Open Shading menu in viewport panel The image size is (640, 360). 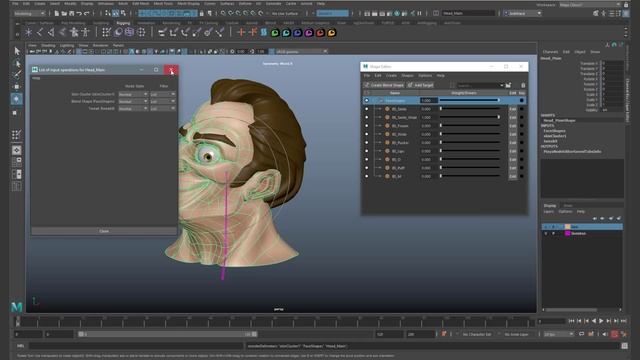48,45
